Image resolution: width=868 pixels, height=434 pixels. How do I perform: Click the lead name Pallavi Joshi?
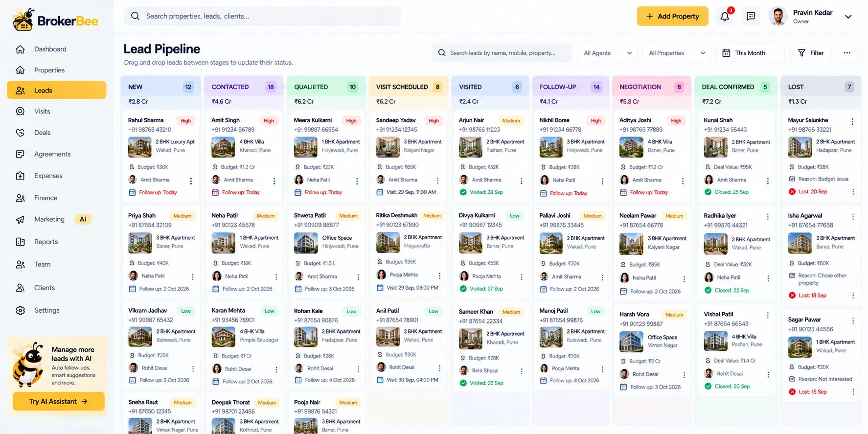click(555, 215)
